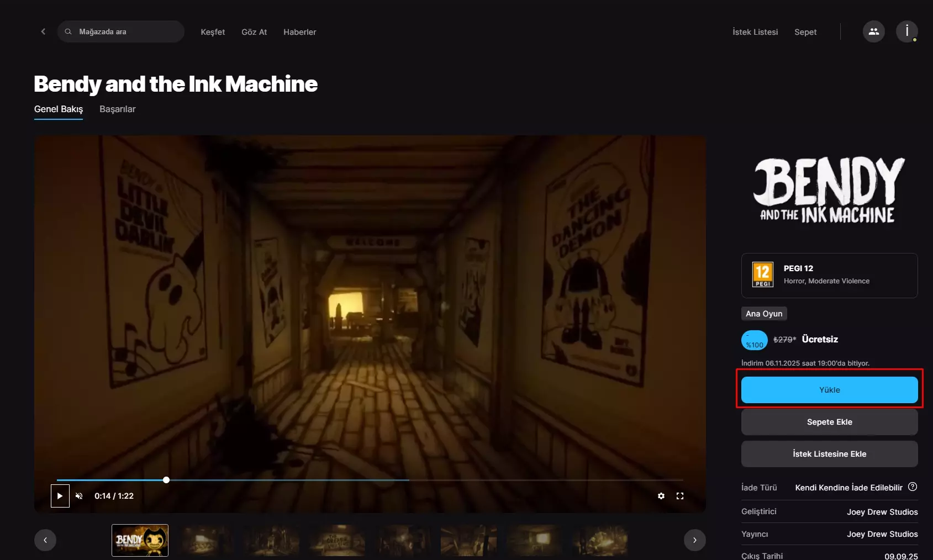Open the friends list icon top right
This screenshot has width=933, height=560.
[x=873, y=31]
